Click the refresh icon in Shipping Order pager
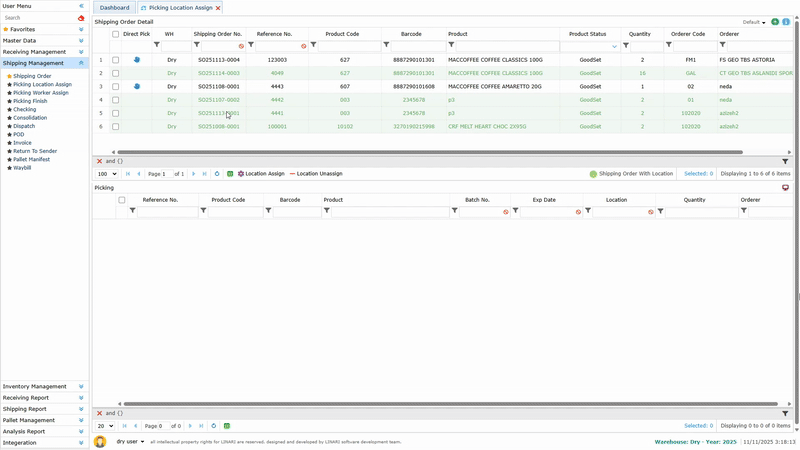This screenshot has width=800, height=450. 215,174
